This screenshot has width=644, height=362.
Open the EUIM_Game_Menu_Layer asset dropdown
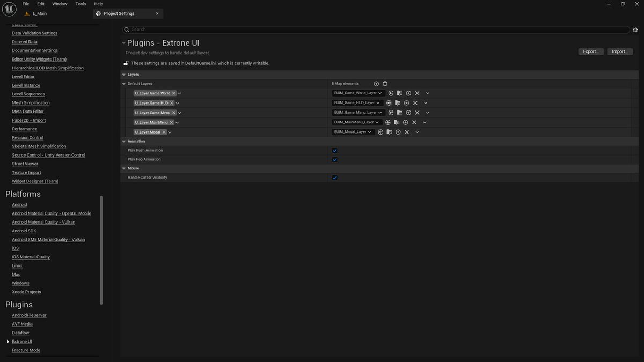[x=358, y=113]
